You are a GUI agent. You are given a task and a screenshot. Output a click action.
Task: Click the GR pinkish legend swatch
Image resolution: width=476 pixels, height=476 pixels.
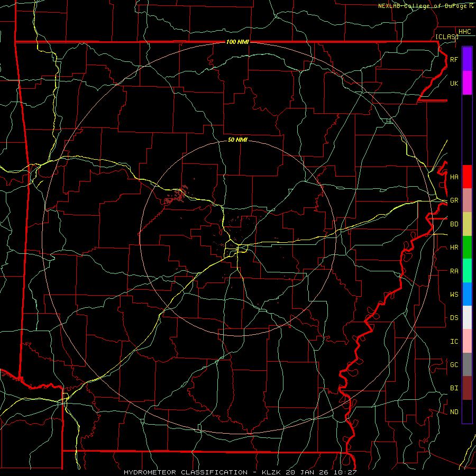467,200
